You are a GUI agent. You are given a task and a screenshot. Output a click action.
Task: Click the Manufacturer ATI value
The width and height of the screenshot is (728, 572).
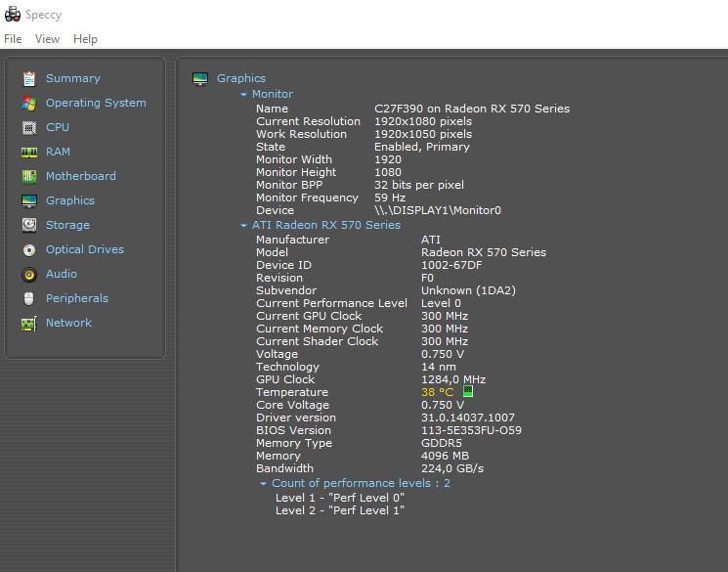click(430, 240)
